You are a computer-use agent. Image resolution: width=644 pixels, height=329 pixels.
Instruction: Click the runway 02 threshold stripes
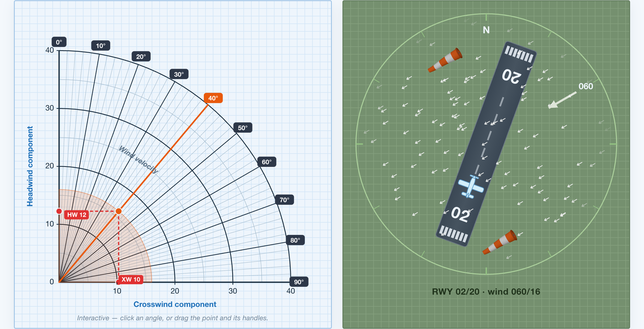pyautogui.click(x=454, y=234)
